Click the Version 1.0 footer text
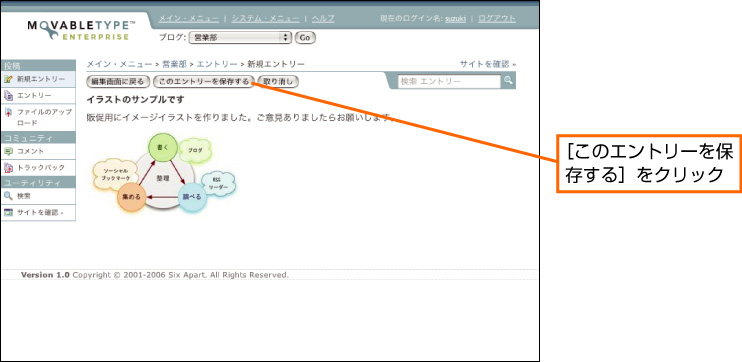This screenshot has width=742, height=362. (45, 275)
